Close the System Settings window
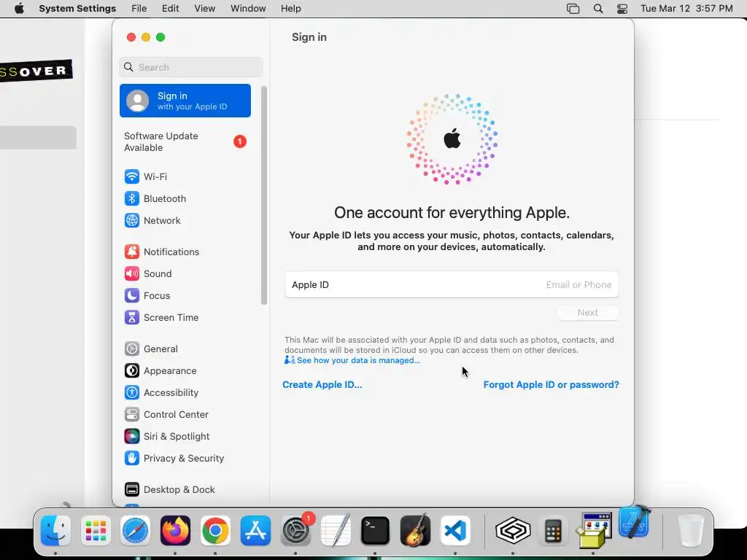This screenshot has width=747, height=560. (131, 37)
